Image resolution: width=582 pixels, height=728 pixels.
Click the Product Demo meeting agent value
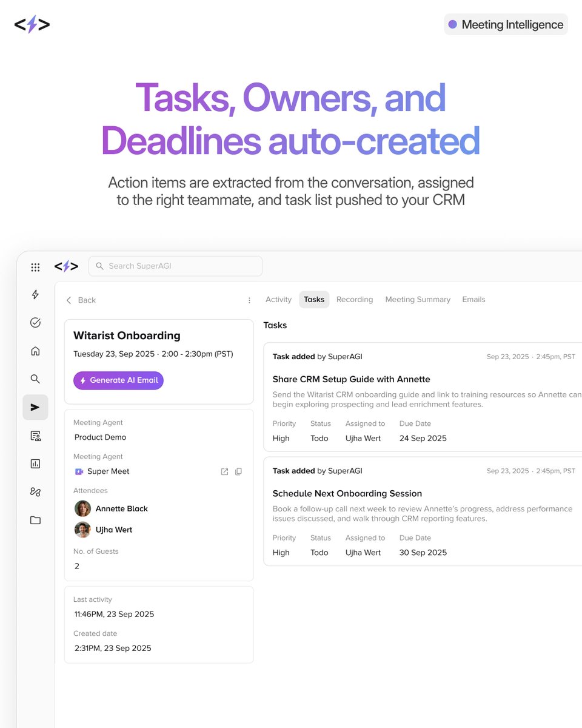(x=100, y=437)
